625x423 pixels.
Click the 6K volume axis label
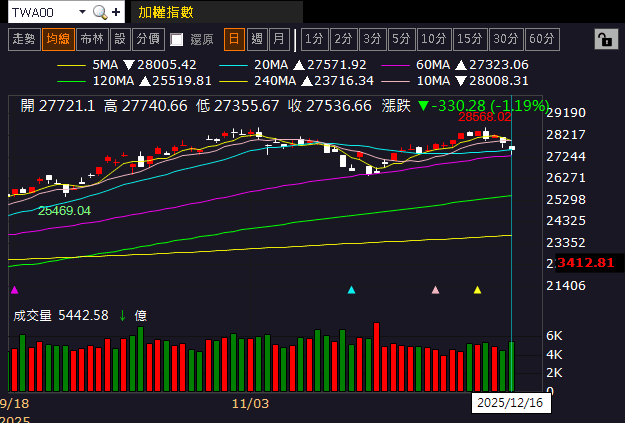(x=554, y=336)
